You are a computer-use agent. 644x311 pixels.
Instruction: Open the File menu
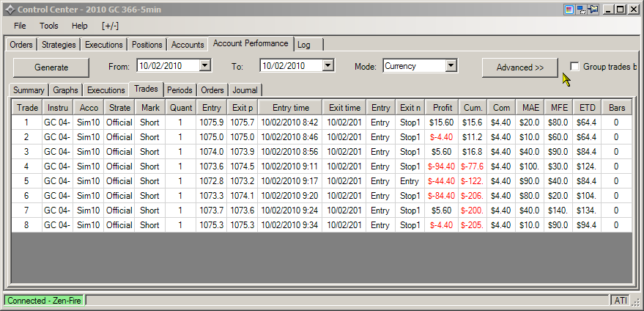[20, 26]
